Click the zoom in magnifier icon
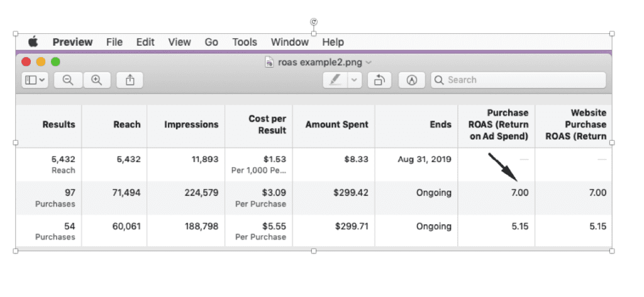The image size is (644, 297). [96, 80]
